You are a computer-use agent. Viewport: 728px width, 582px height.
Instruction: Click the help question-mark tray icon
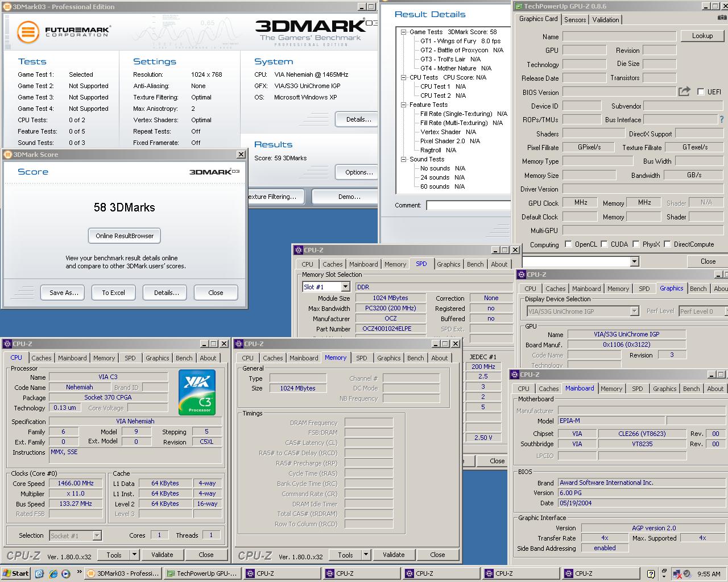point(650,573)
